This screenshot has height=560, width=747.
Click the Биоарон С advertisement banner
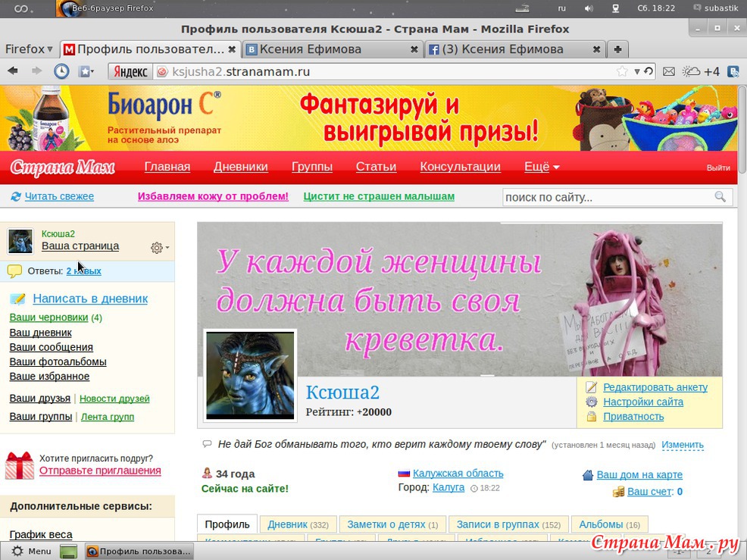click(x=369, y=117)
